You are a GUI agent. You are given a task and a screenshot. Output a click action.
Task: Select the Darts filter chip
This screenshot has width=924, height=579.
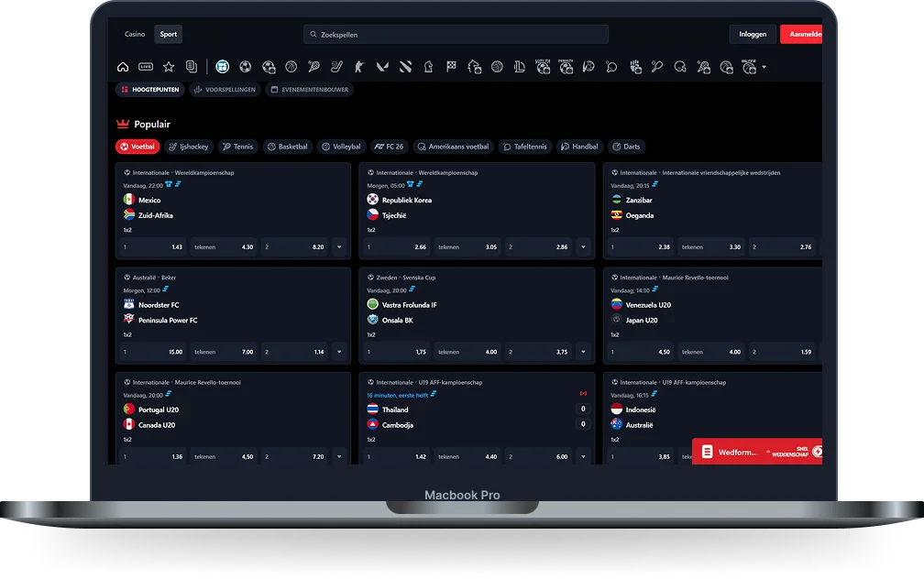[626, 147]
